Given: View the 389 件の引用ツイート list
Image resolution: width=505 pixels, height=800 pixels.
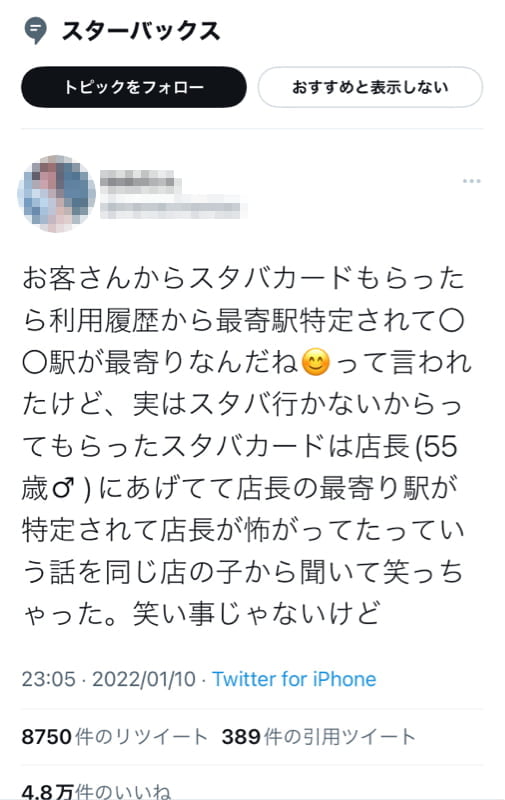Looking at the screenshot, I should pyautogui.click(x=318, y=737).
